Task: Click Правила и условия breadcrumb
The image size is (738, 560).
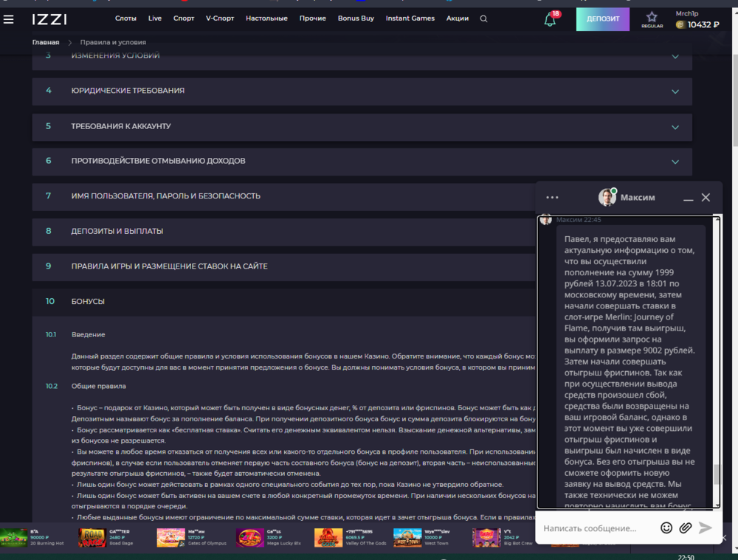Action: click(113, 42)
